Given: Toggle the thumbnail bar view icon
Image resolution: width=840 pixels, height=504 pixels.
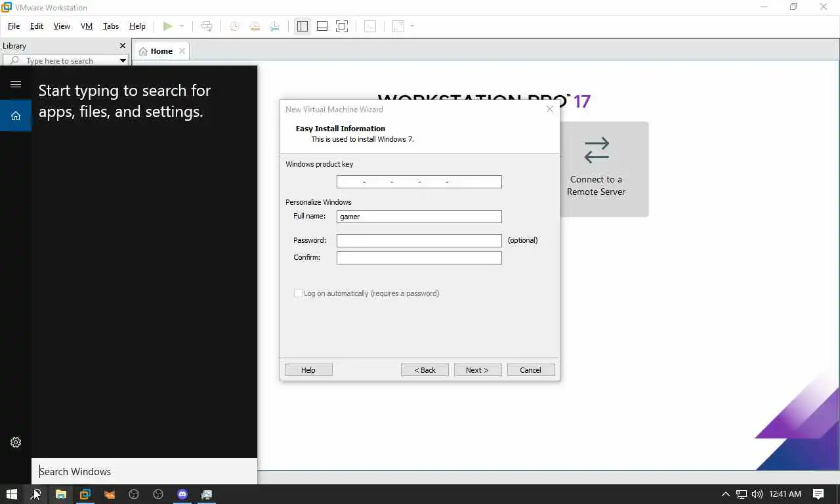Looking at the screenshot, I should pyautogui.click(x=322, y=26).
